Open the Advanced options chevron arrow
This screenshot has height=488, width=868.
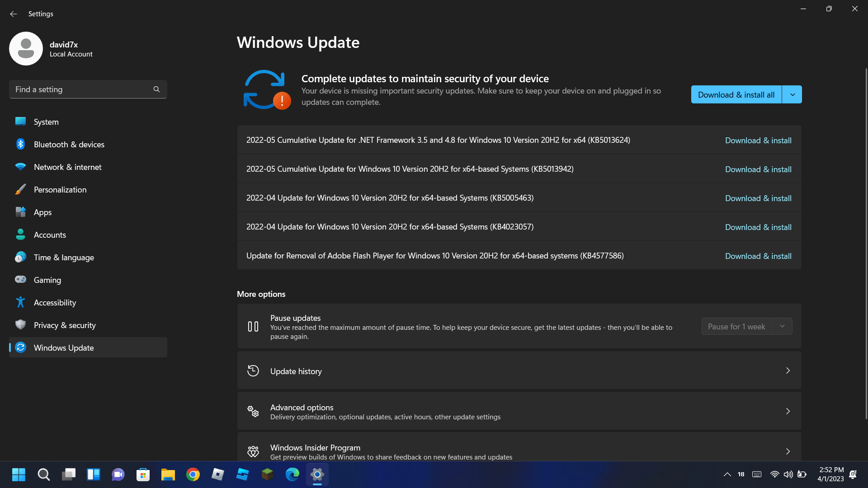click(x=788, y=411)
